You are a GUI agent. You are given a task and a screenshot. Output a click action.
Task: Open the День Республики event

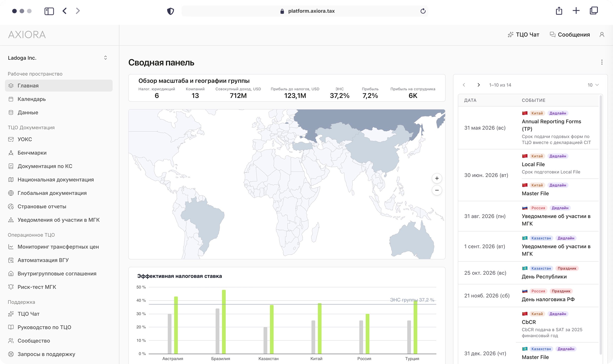(x=544, y=277)
